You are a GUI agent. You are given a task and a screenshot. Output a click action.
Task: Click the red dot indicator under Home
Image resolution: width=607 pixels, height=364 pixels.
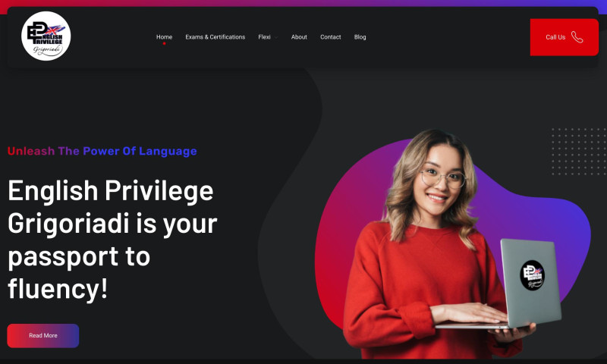(x=164, y=44)
